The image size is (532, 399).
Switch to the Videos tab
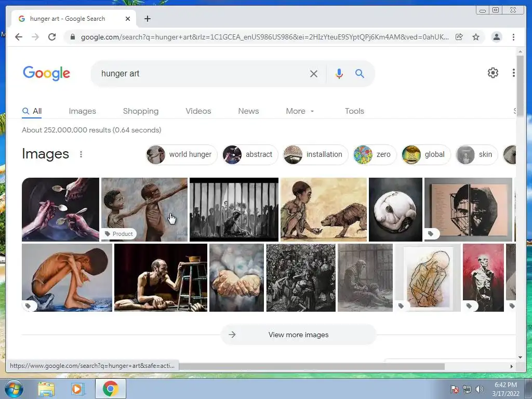(198, 111)
